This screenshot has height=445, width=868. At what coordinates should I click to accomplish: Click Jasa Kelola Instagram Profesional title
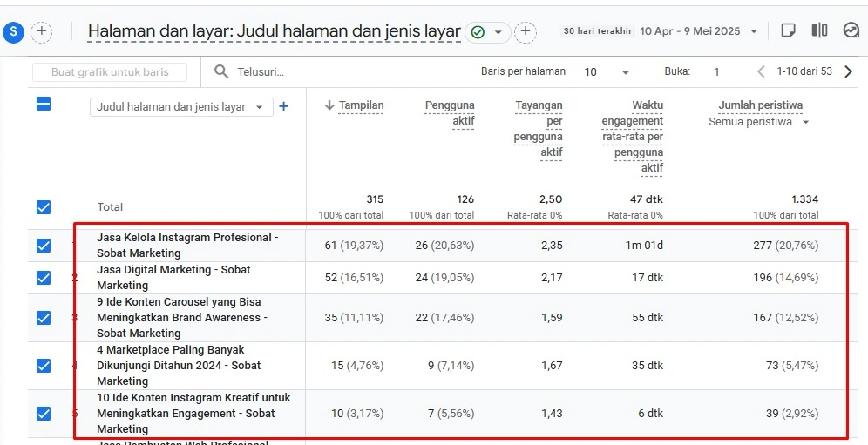[x=187, y=246]
